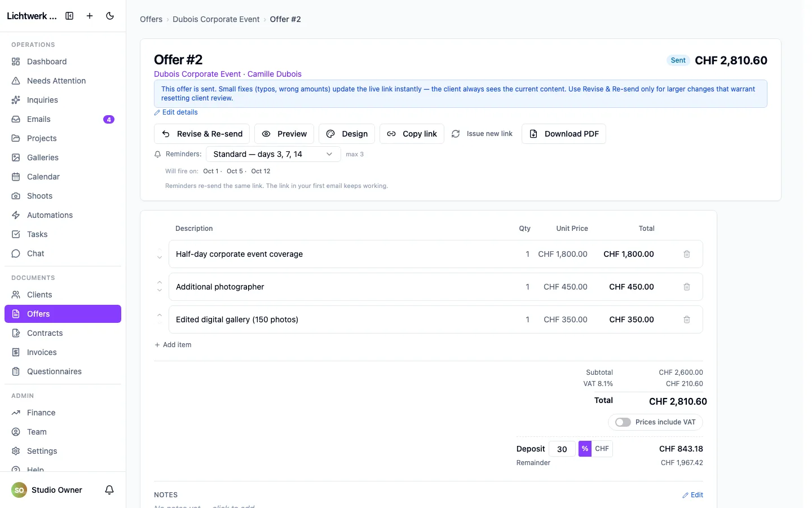Click Revise & Re-send
Image resolution: width=812 pixels, height=508 pixels.
[202, 134]
